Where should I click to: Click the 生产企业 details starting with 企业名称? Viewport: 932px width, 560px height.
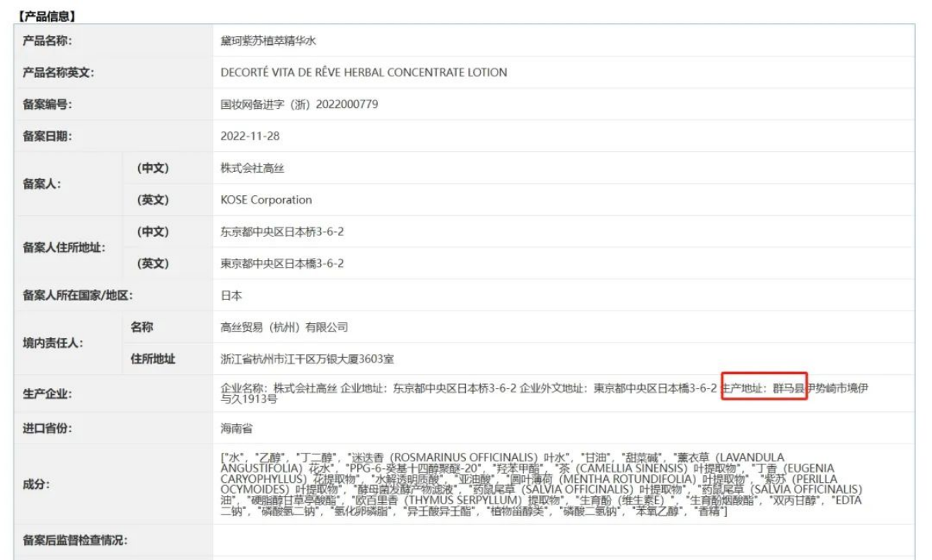coord(544,393)
